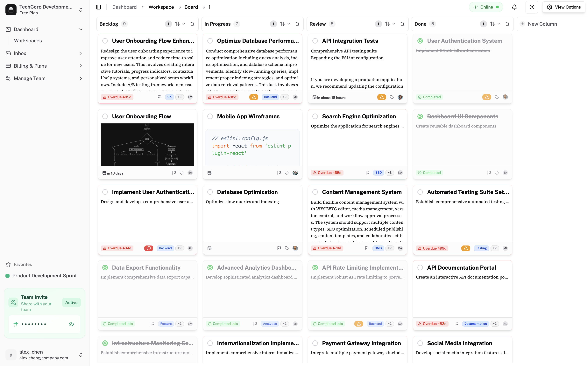Toggle the light theme sun icon

point(532,7)
